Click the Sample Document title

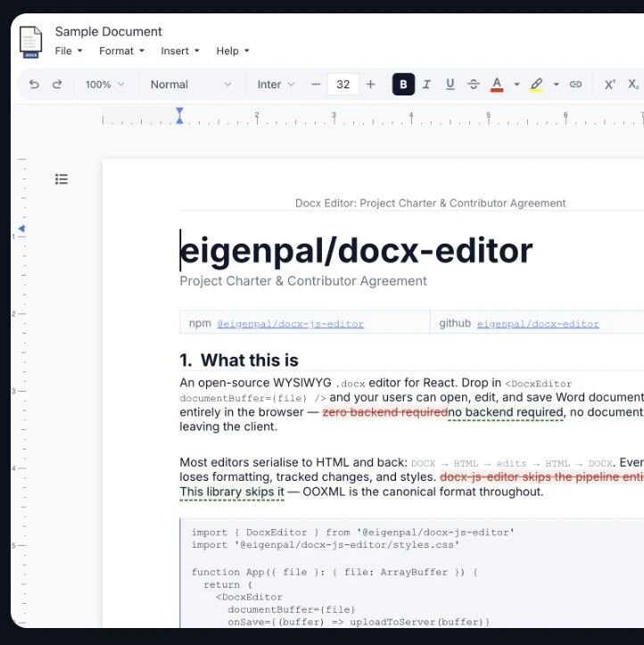(109, 32)
